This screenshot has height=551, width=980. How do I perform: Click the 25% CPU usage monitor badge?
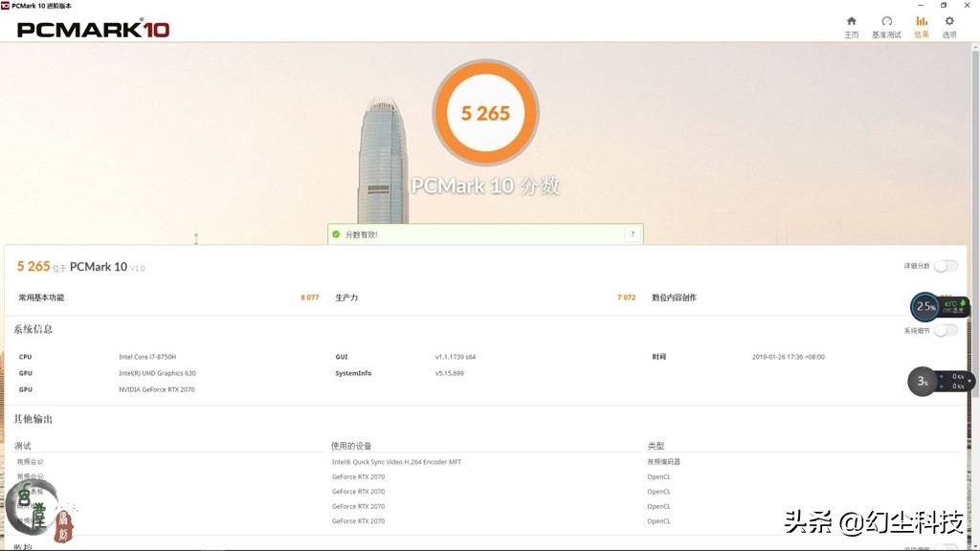(x=924, y=307)
